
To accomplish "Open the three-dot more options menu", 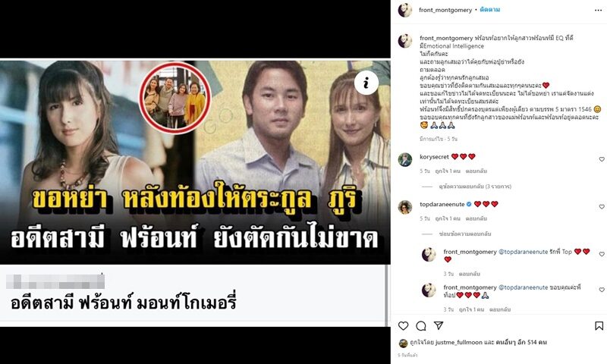I will (x=598, y=11).
